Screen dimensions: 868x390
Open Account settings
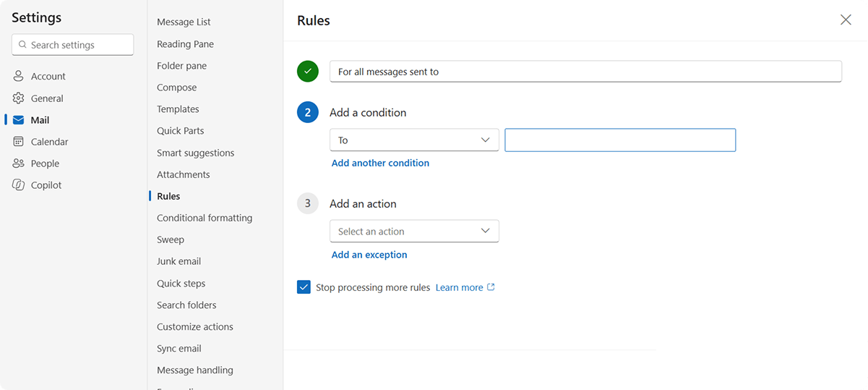48,77
